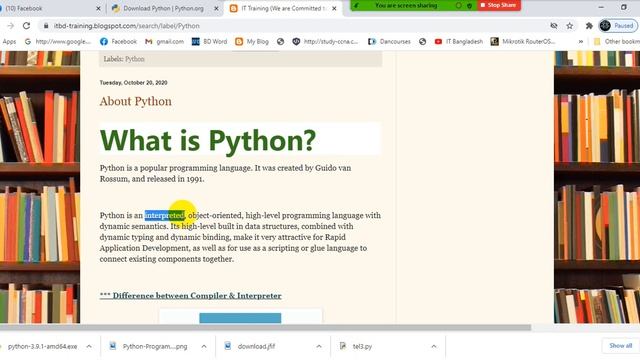Expand options for Python-Program...png download

click(204, 347)
